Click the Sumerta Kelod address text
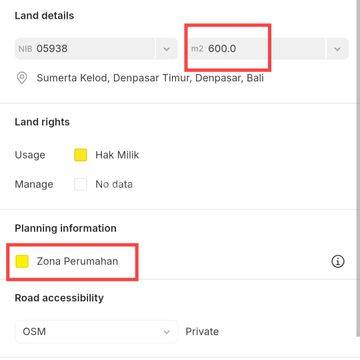 [150, 78]
